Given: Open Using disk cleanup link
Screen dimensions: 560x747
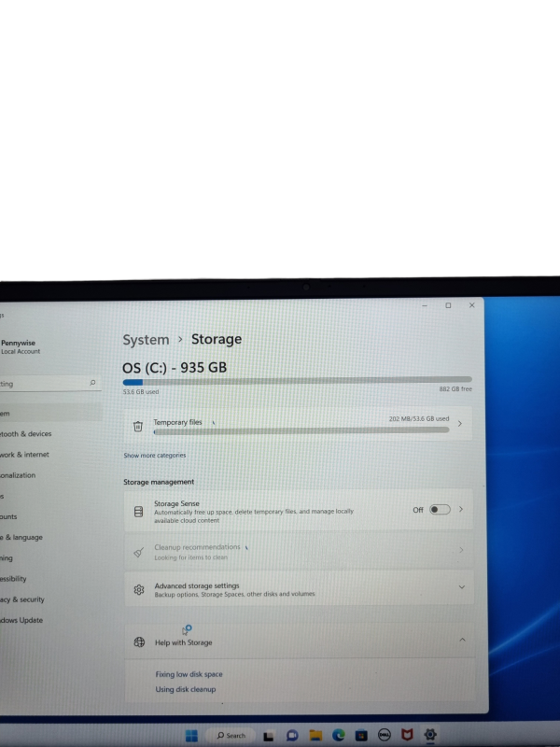Looking at the screenshot, I should click(185, 689).
